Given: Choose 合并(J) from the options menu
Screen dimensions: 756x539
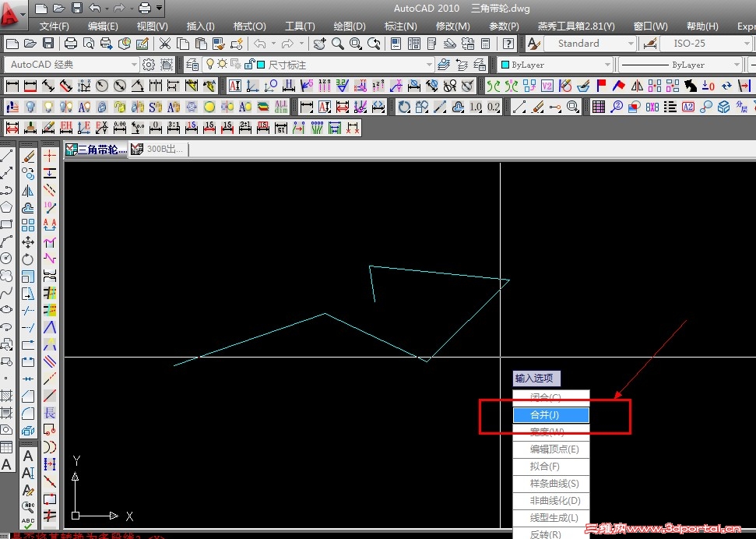Looking at the screenshot, I should 551,414.
